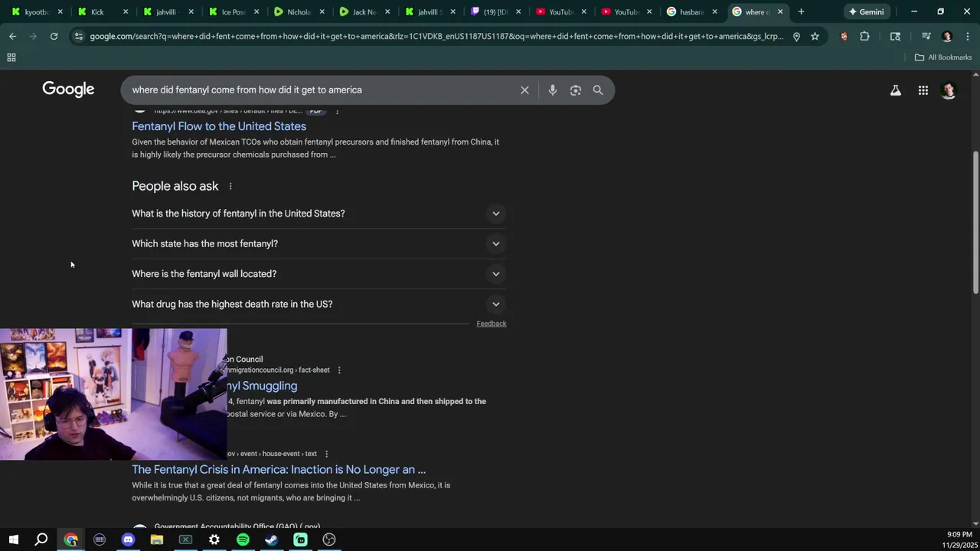
Task: Open Discord from the taskbar
Action: 128,540
